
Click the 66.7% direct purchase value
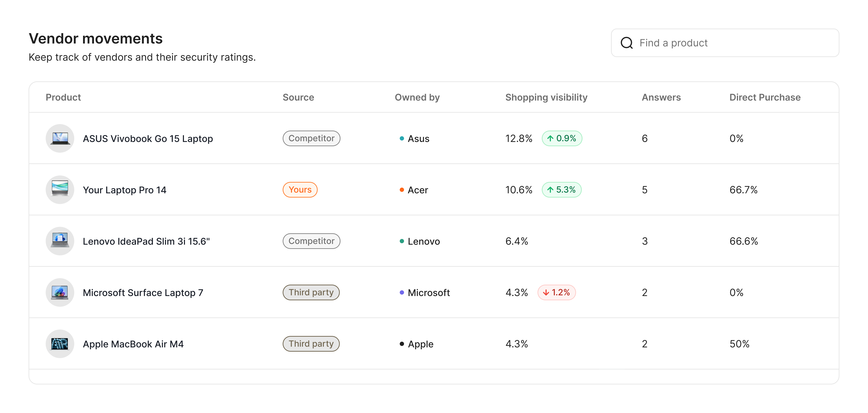click(744, 190)
